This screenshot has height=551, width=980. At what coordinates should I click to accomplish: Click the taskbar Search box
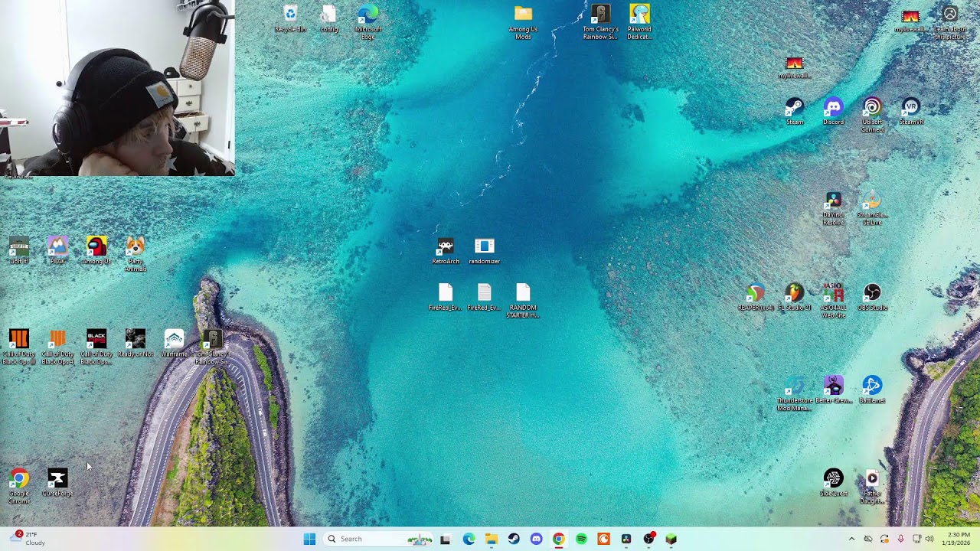(378, 539)
